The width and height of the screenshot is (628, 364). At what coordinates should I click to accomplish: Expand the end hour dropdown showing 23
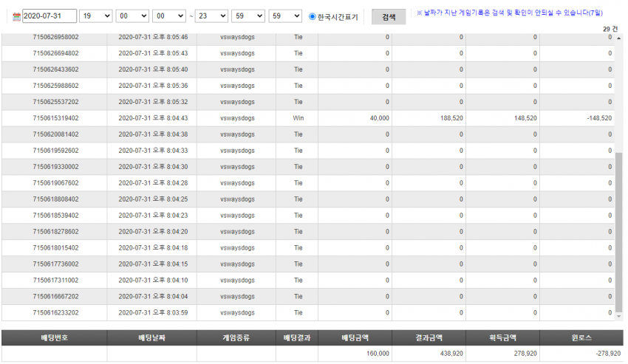211,16
